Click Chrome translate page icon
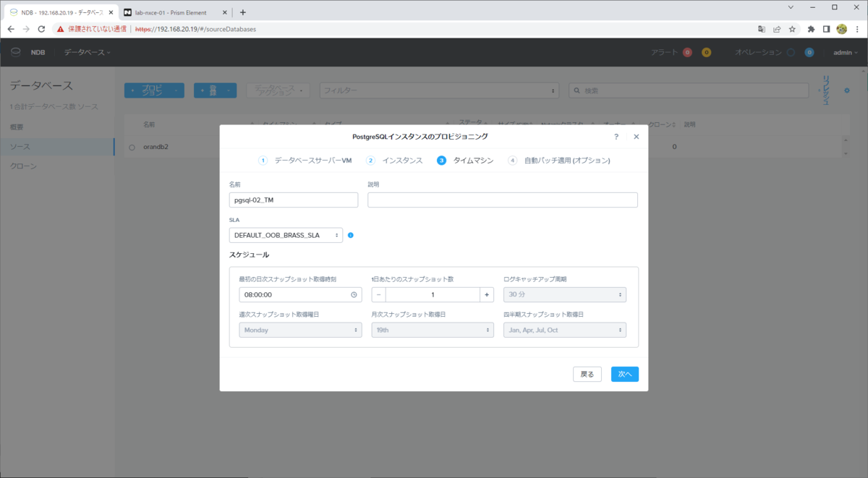868x478 pixels. [762, 29]
